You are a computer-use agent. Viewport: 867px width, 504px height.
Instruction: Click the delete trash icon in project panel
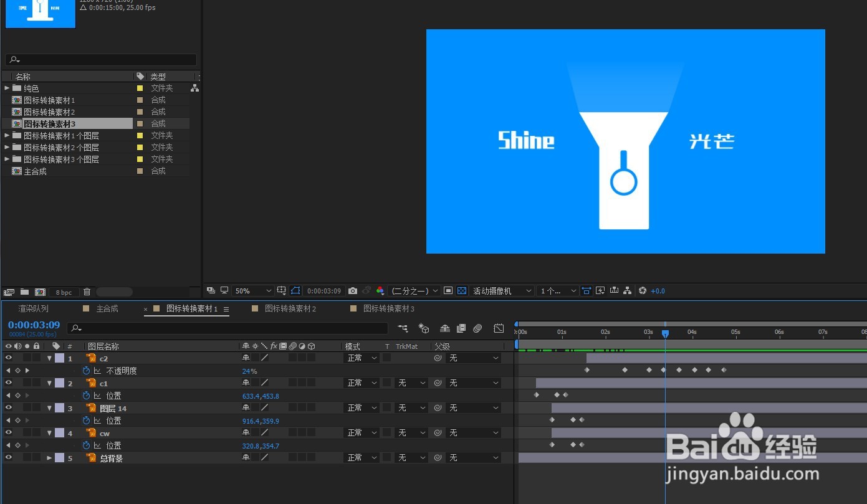[x=87, y=292]
